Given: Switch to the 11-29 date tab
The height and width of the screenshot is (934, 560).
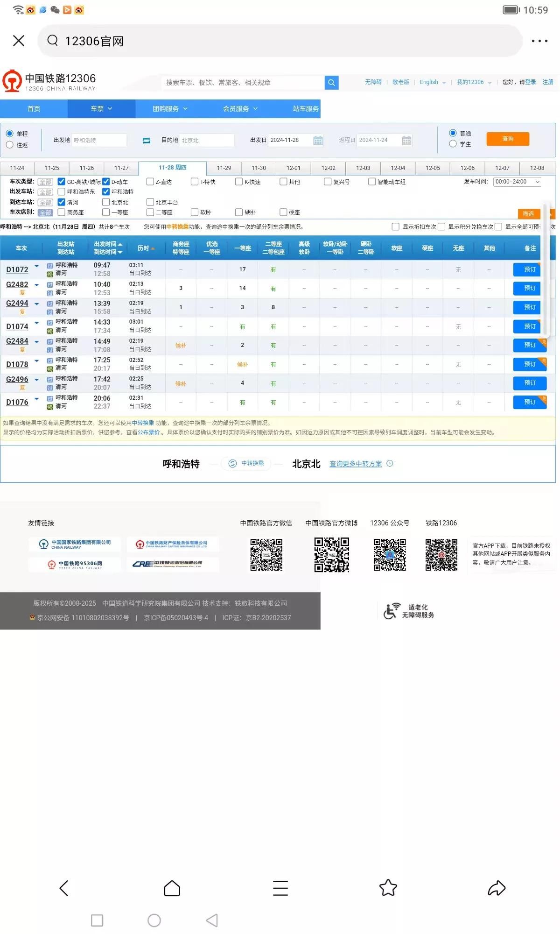Looking at the screenshot, I should click(224, 168).
